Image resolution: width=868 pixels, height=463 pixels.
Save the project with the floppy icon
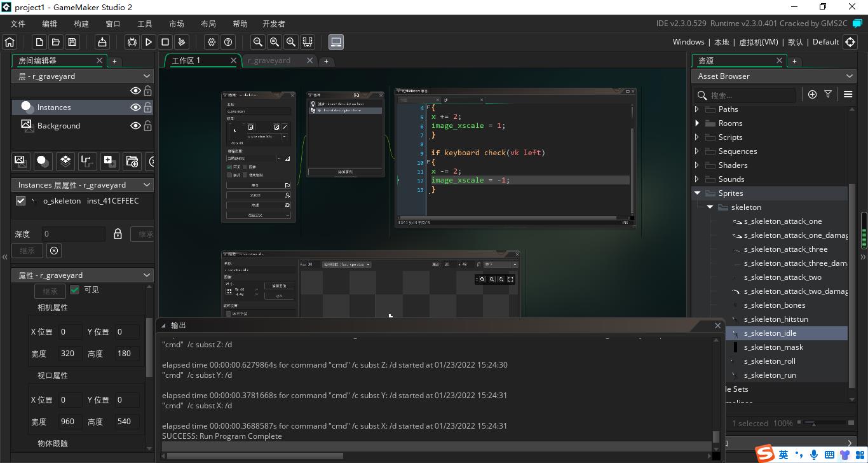point(72,42)
